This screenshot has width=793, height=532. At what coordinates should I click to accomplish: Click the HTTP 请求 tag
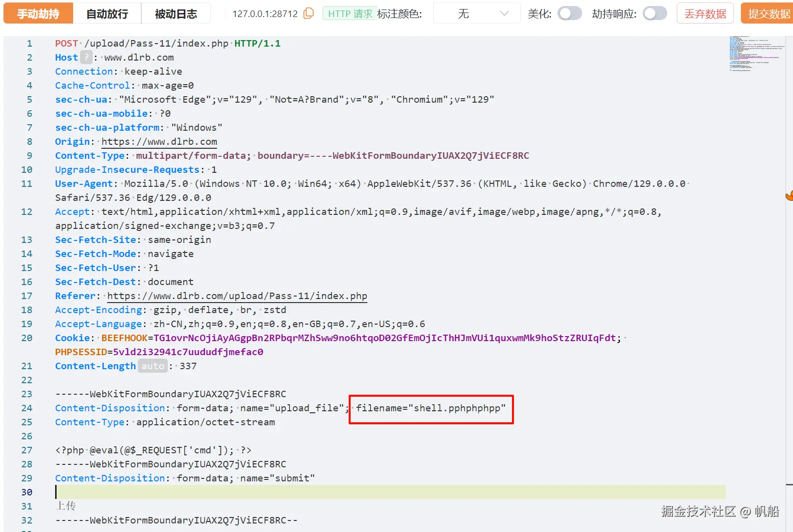click(x=350, y=14)
